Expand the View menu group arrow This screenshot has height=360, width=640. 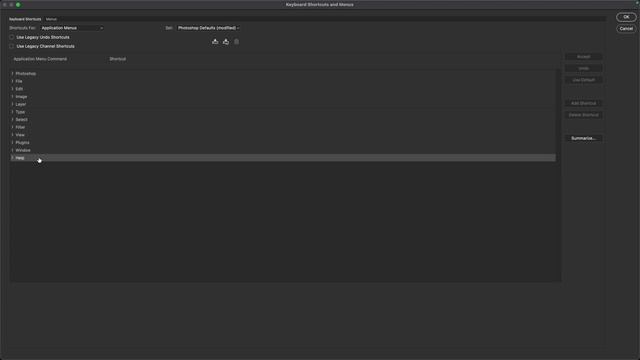12,135
